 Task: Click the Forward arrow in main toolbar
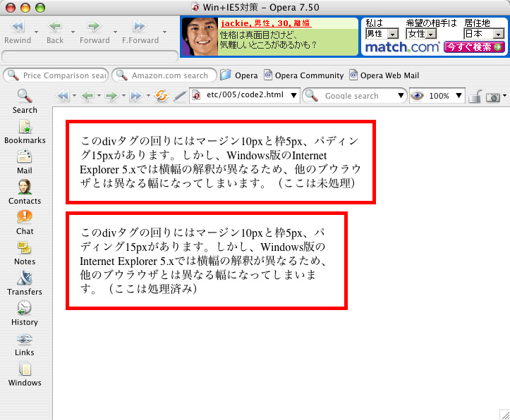pyautogui.click(x=95, y=32)
